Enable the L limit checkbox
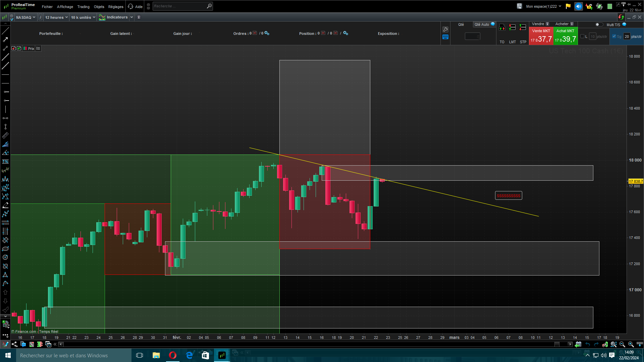 (582, 37)
